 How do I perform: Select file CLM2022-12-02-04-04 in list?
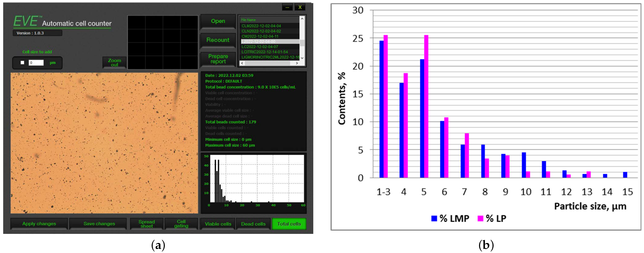pyautogui.click(x=261, y=26)
